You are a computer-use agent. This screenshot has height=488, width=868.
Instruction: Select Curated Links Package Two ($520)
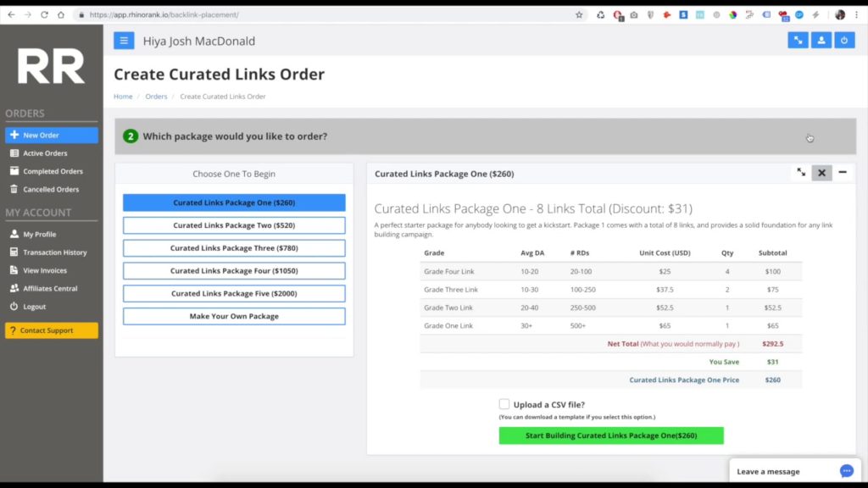coord(234,225)
